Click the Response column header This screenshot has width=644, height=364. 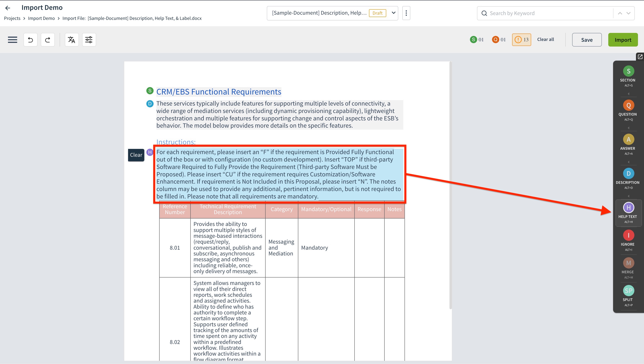coord(369,209)
